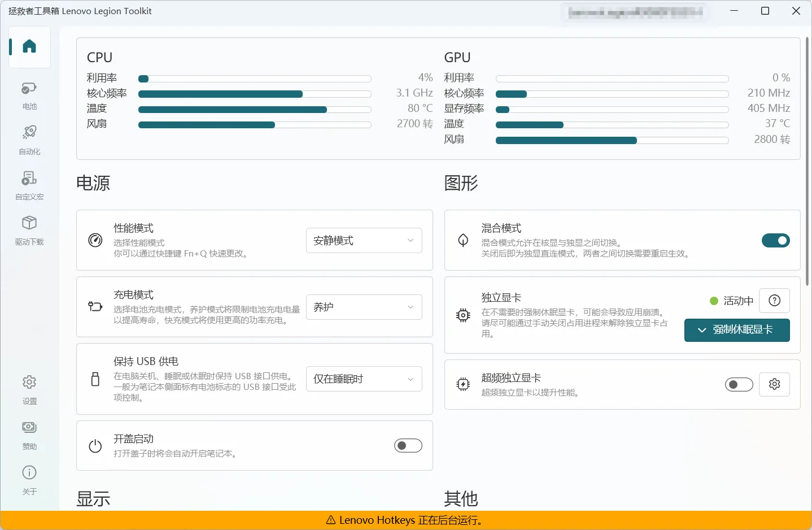Disable the 混合模式 hybrid mode switch

(x=775, y=241)
